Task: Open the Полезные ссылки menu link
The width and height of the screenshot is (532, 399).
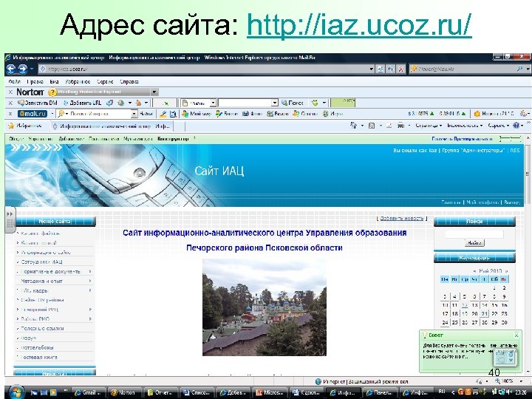Action: [42, 328]
